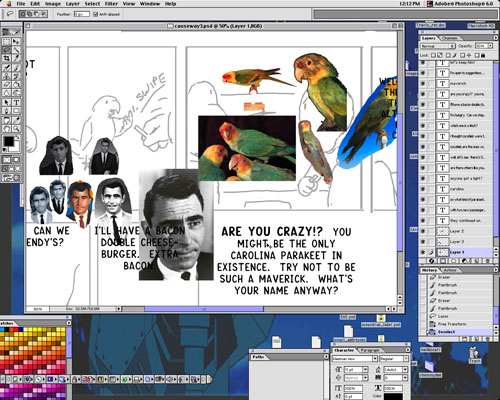The width and height of the screenshot is (500, 400).
Task: Select the Zoom tool
Action: (16, 129)
